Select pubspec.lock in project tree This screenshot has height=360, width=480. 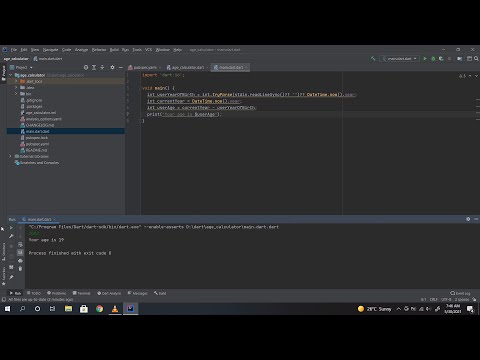click(37, 138)
